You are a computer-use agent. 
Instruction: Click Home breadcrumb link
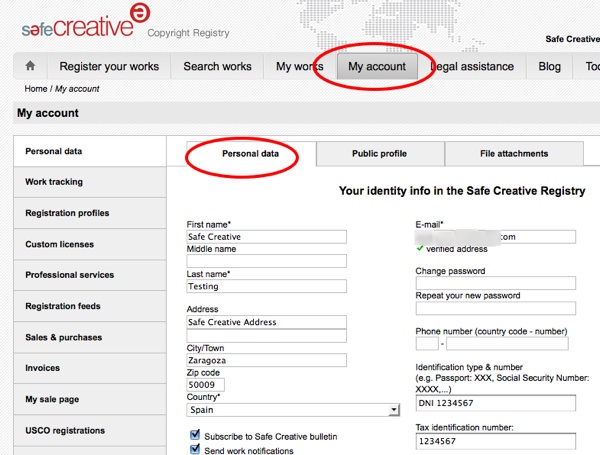tap(35, 89)
